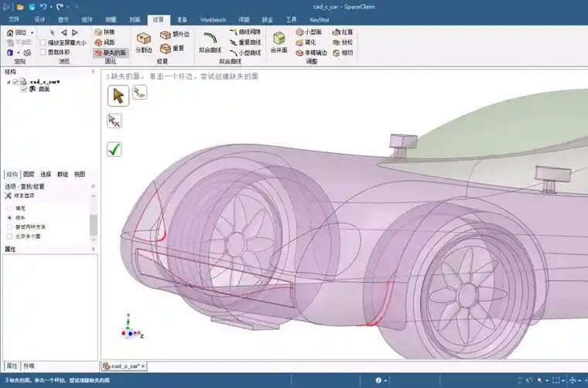This screenshot has height=388, width=588.
Task: Switch to the 图层 panel tab
Action: (29, 174)
